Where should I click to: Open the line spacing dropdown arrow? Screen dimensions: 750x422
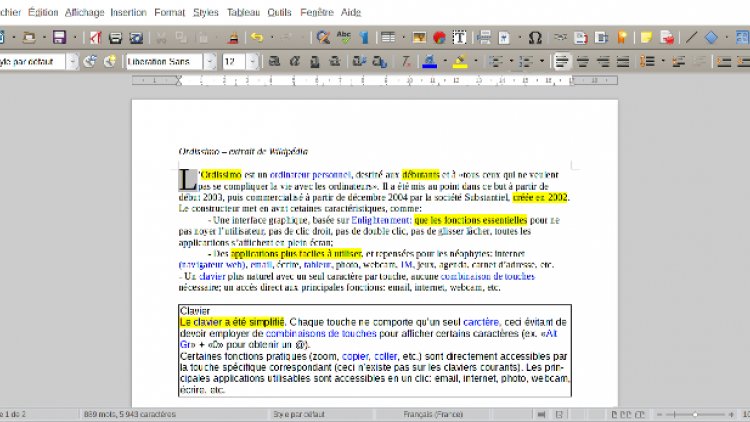[663, 61]
